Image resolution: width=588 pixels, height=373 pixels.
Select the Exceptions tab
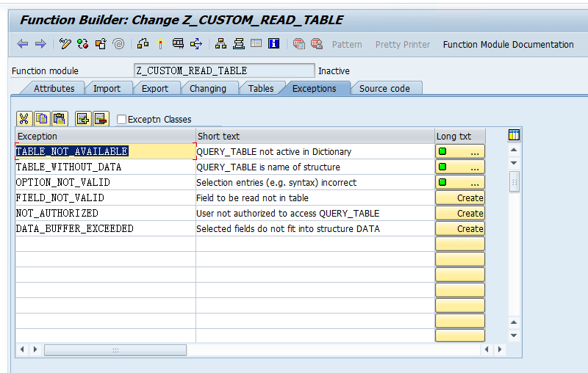(315, 88)
